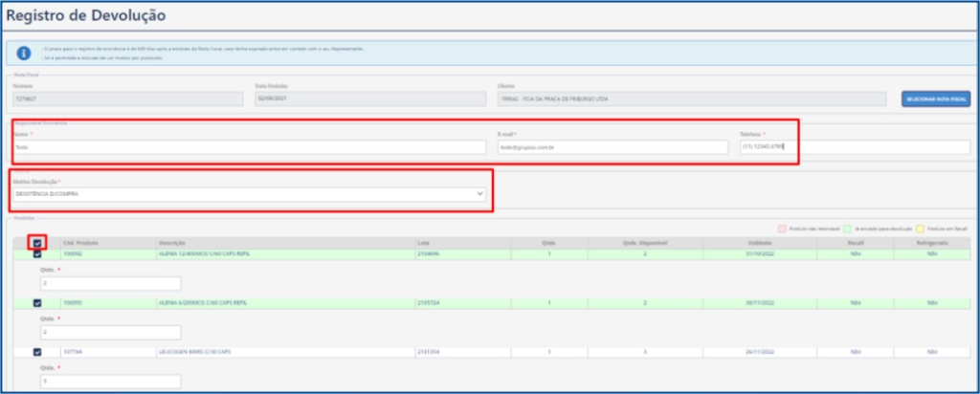Click the E-mail input field
The width and height of the screenshot is (980, 394).
[x=612, y=147]
